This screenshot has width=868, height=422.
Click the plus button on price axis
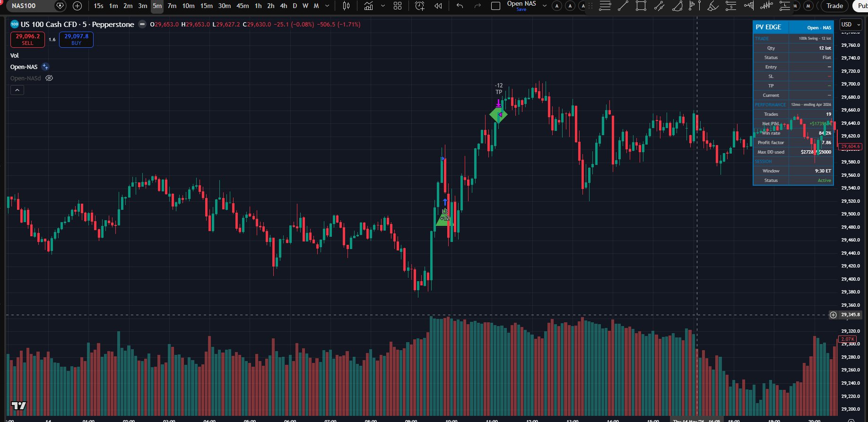coord(833,315)
